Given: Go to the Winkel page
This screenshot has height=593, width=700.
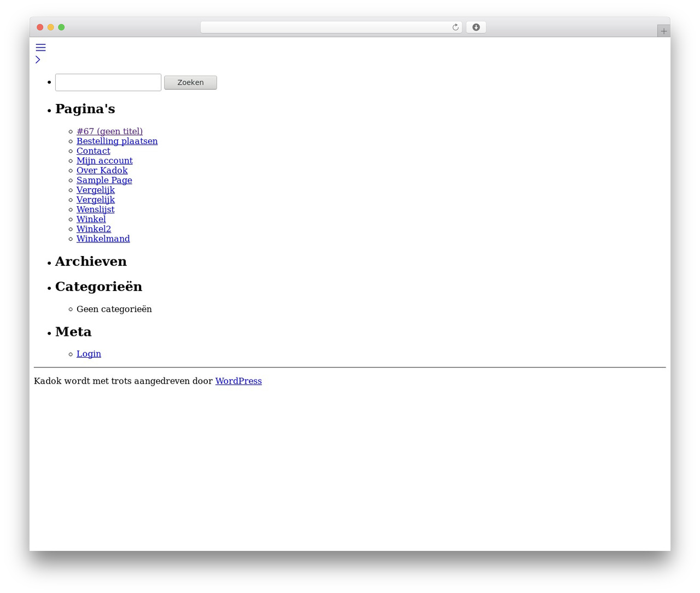Looking at the screenshot, I should pyautogui.click(x=91, y=219).
